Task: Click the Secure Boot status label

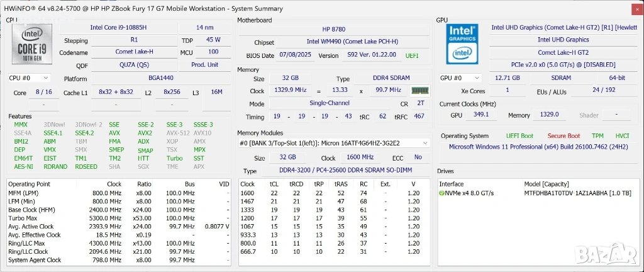Action: point(563,136)
